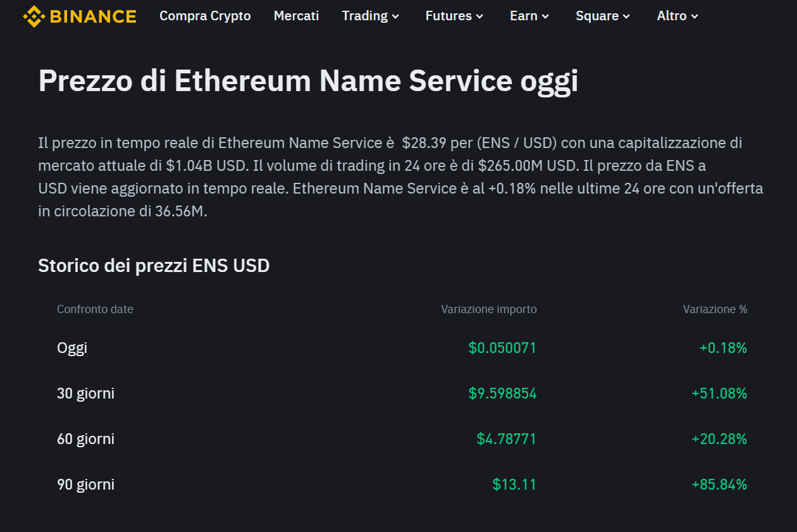The image size is (797, 532).
Task: Click the chevron arrow beside Square
Action: click(x=626, y=16)
